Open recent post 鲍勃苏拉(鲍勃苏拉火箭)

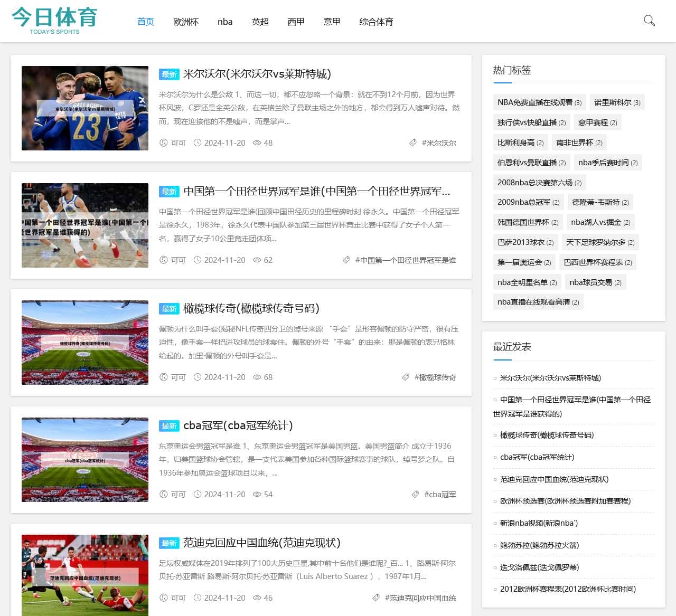click(539, 545)
